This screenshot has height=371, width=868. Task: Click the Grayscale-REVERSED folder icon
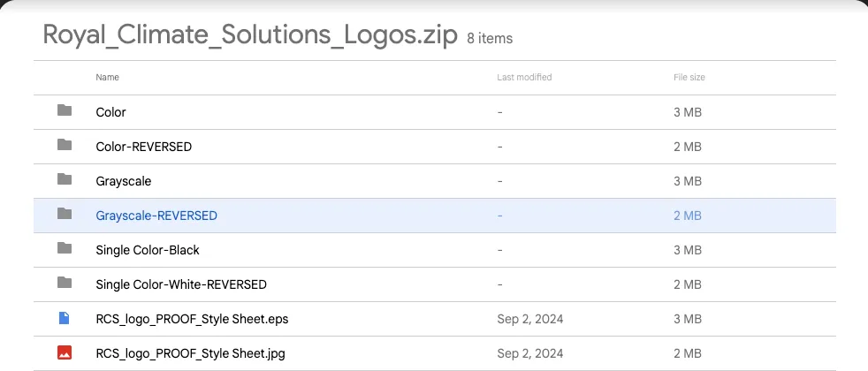64,215
